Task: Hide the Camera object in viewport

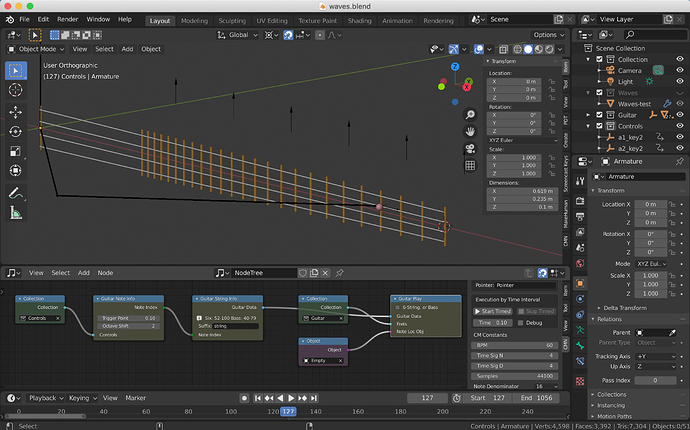Action: [680, 70]
